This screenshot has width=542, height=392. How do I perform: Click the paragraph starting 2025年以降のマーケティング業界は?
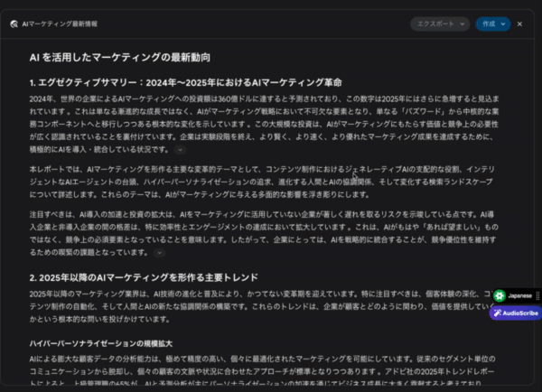point(263,306)
